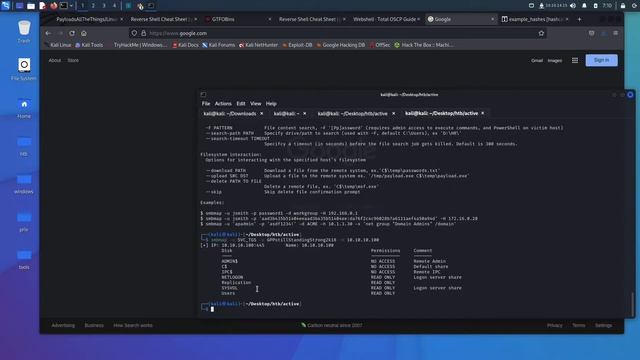Screen dimensions: 640x360
Task: Switch to kali ~/Downloads terminal tab
Action: [230, 113]
